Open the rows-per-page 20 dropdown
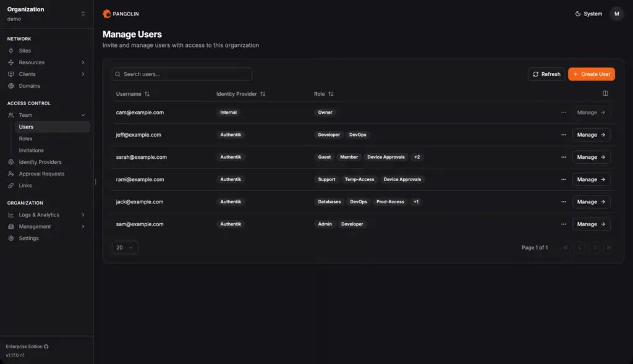This screenshot has height=364, width=633. (125, 247)
